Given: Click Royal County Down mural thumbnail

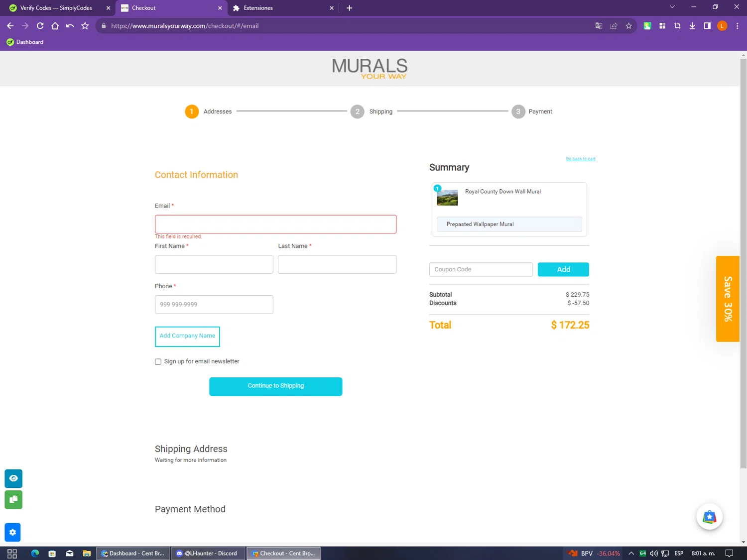Looking at the screenshot, I should pos(447,198).
